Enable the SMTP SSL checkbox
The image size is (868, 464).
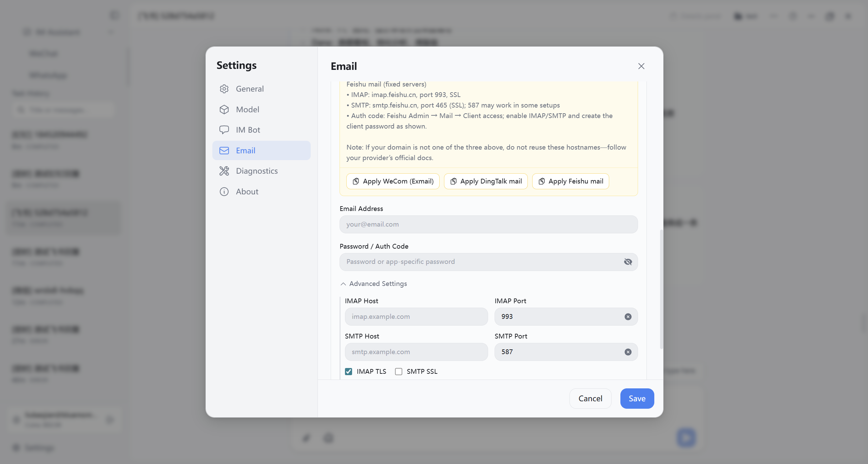399,372
